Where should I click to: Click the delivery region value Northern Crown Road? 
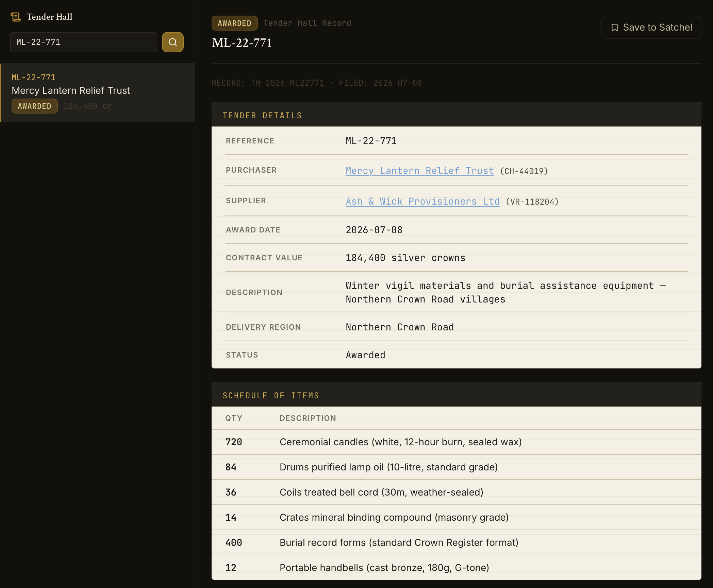pos(400,327)
